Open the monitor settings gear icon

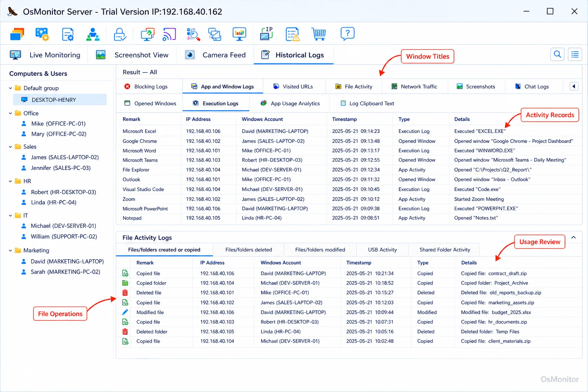[x=42, y=34]
